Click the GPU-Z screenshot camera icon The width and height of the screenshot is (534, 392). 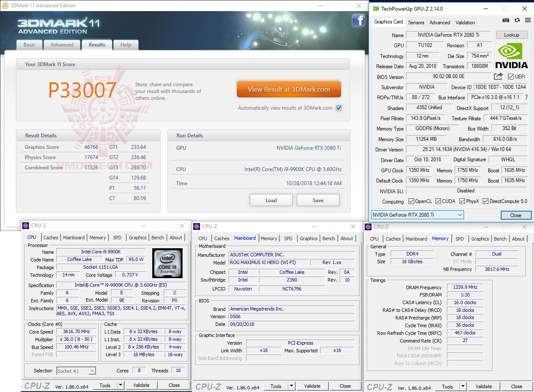505,20
